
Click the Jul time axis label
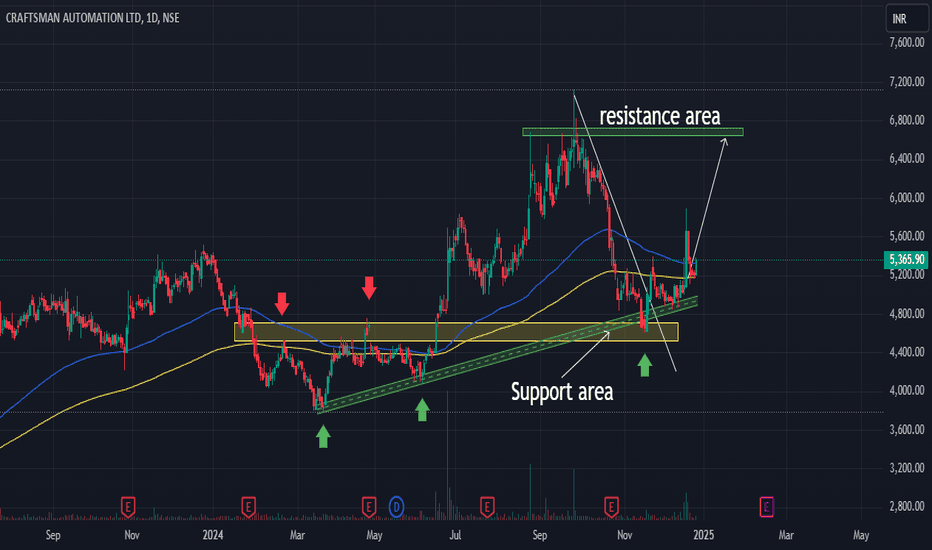pos(455,535)
